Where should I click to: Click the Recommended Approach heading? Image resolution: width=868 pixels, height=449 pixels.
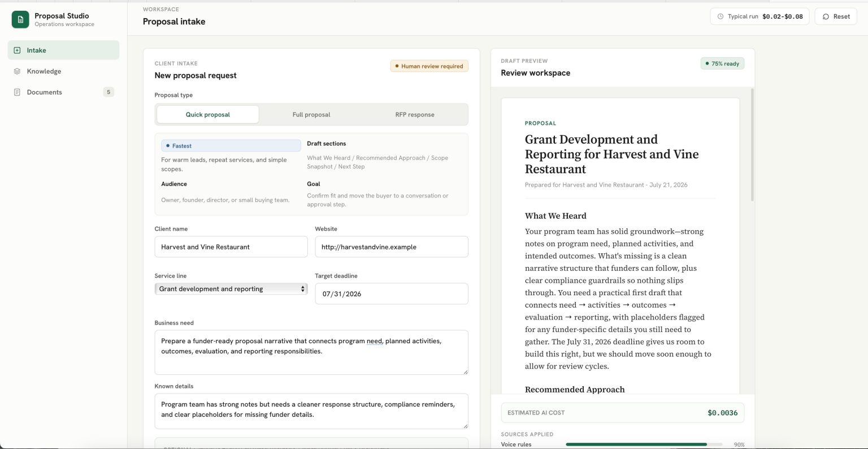(575, 390)
